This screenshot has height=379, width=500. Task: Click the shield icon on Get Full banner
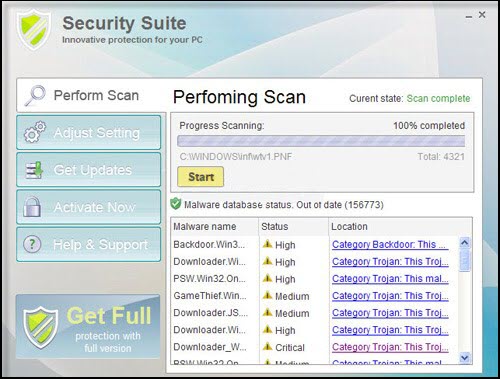40,327
